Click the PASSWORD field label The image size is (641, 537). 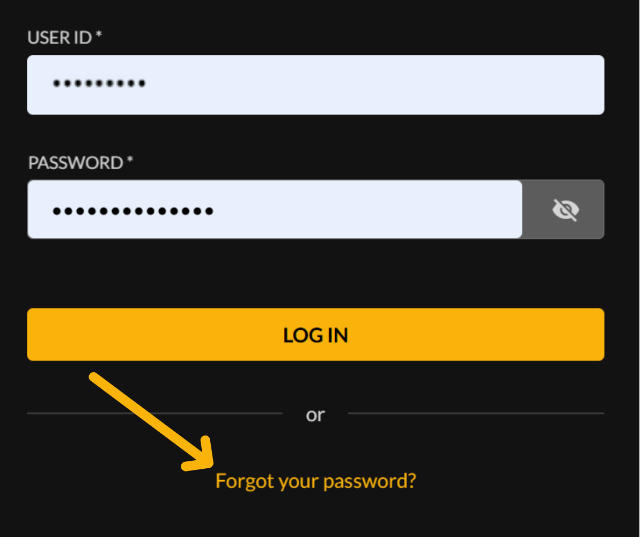tap(75, 162)
